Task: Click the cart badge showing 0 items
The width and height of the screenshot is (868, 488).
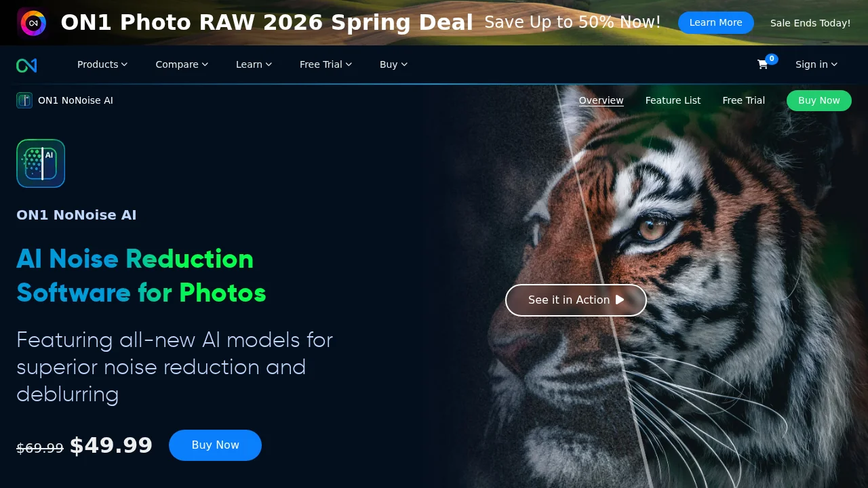Action: click(x=772, y=59)
